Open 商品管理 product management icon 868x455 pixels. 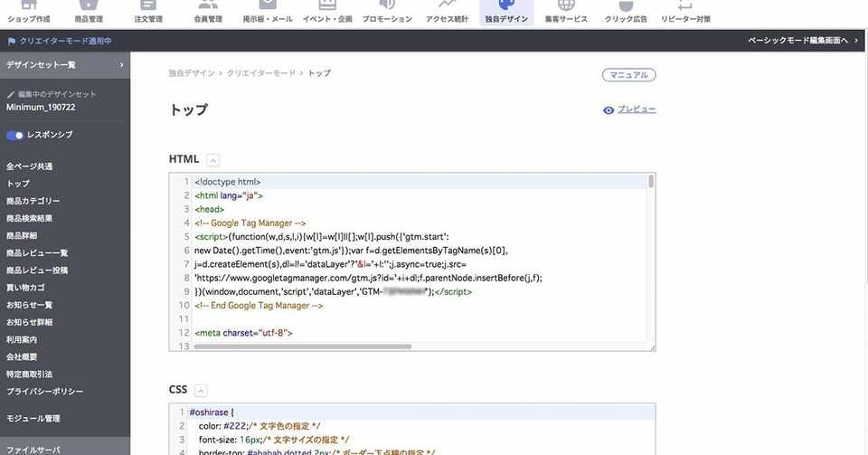coord(89,11)
